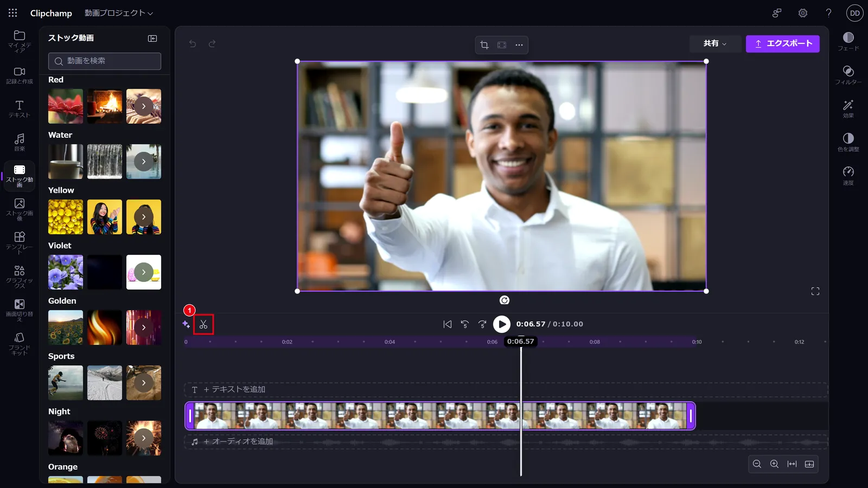Rewind five seconds
This screenshot has height=488, width=868.
[x=465, y=324]
